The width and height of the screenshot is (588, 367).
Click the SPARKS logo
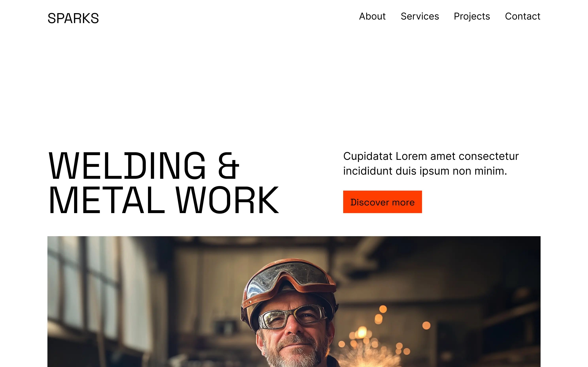[x=73, y=18]
